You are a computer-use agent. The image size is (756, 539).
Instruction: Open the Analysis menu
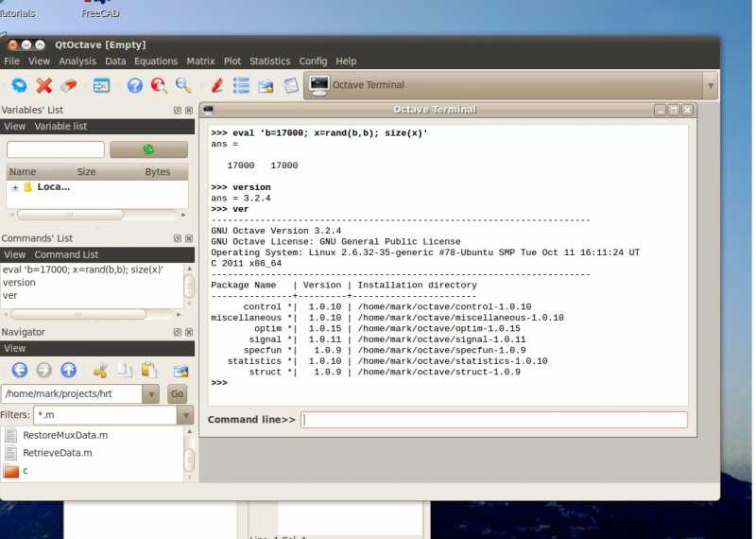point(77,61)
